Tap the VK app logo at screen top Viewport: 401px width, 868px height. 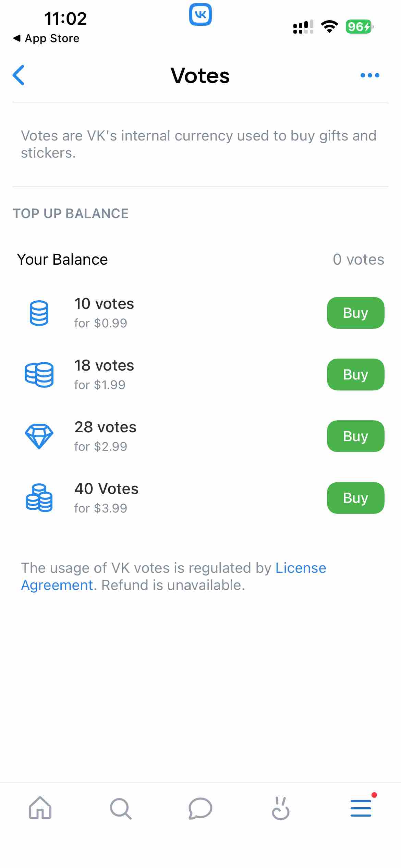tap(200, 14)
